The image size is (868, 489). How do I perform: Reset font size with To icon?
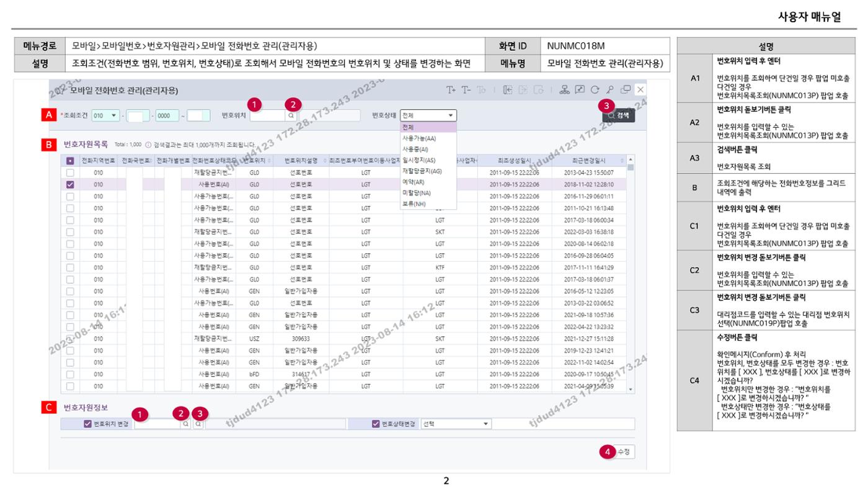pos(482,90)
